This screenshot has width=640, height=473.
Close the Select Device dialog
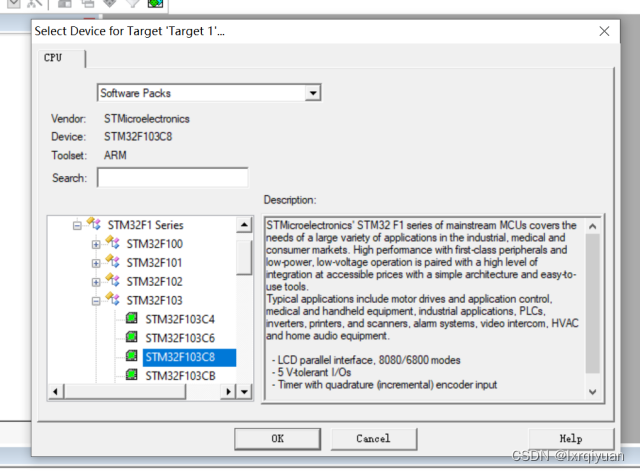604,31
